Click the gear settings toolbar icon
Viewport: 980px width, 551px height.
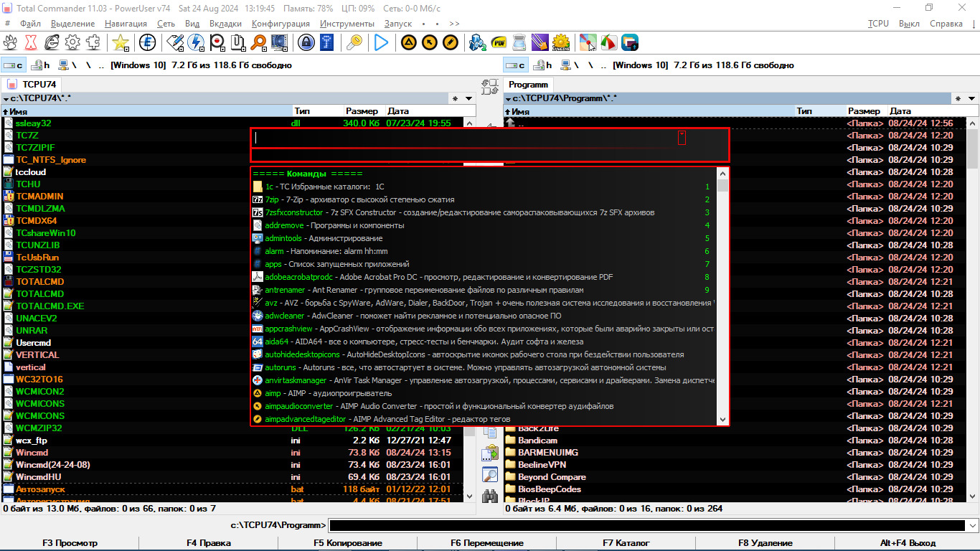point(72,42)
